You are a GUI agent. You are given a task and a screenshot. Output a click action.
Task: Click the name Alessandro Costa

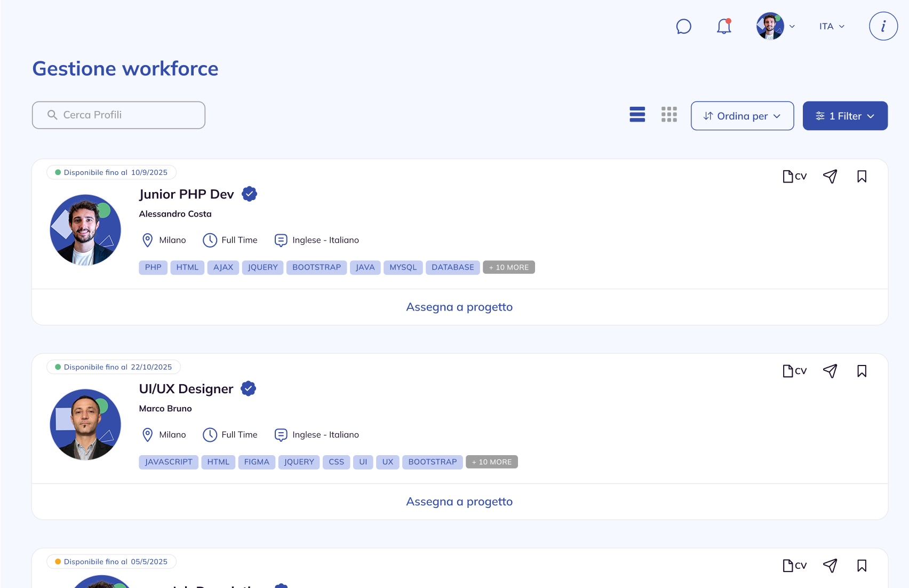click(175, 214)
